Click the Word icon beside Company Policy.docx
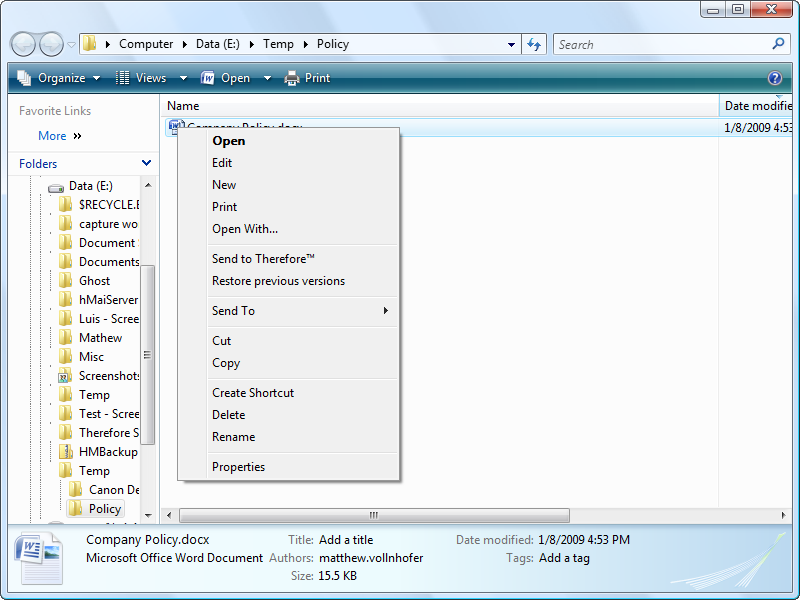The height and width of the screenshot is (600, 800). (176, 125)
